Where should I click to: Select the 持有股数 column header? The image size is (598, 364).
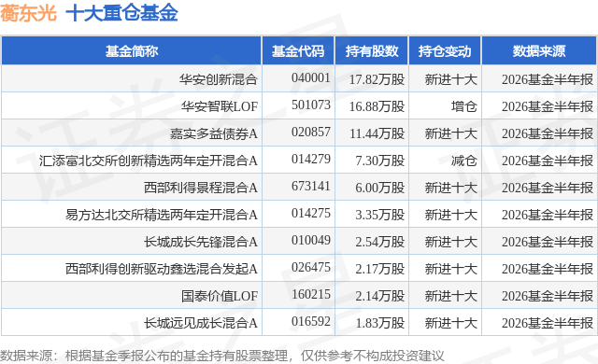tap(372, 51)
